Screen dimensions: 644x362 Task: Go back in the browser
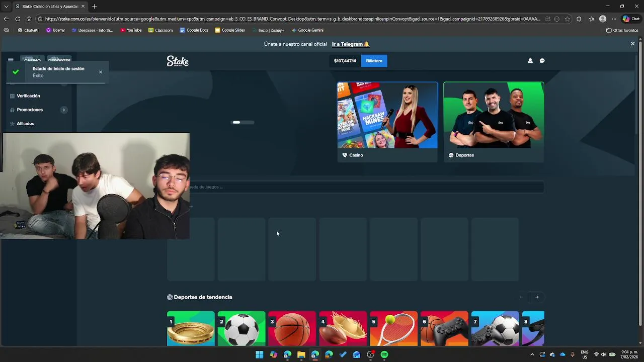click(6, 19)
